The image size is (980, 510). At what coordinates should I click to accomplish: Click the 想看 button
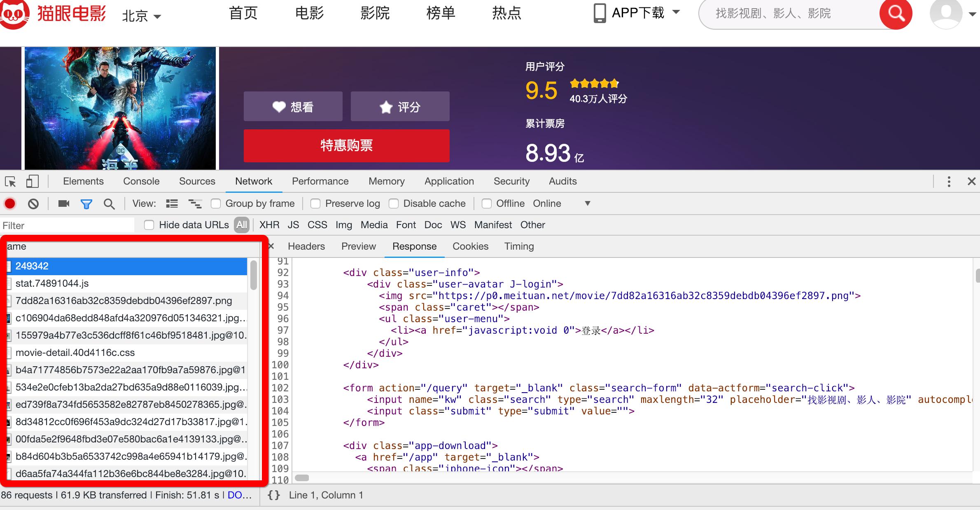point(292,106)
